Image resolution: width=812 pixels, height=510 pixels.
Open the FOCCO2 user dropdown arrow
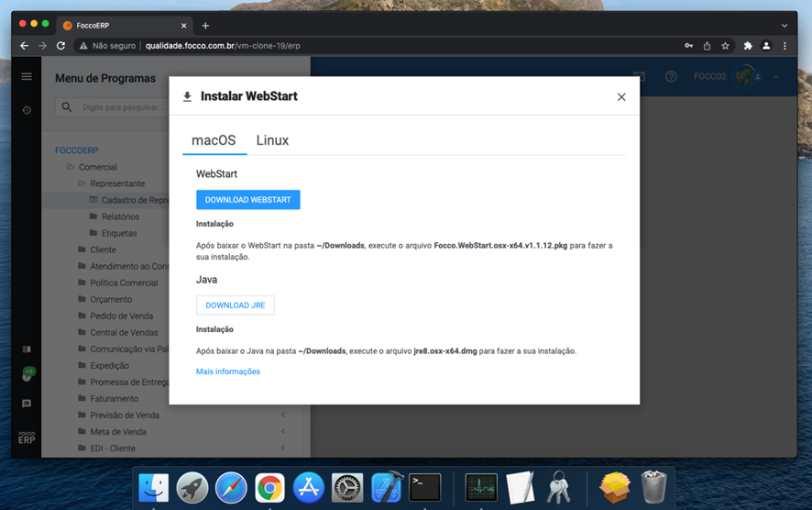(775, 77)
